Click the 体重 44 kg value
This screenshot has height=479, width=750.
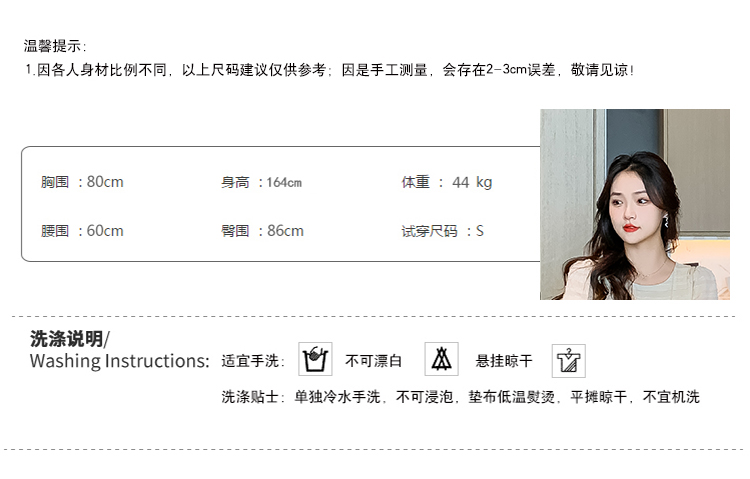coord(447,182)
